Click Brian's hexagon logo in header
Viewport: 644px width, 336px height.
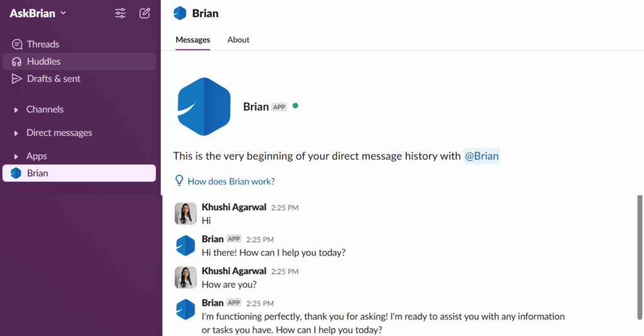tap(180, 13)
